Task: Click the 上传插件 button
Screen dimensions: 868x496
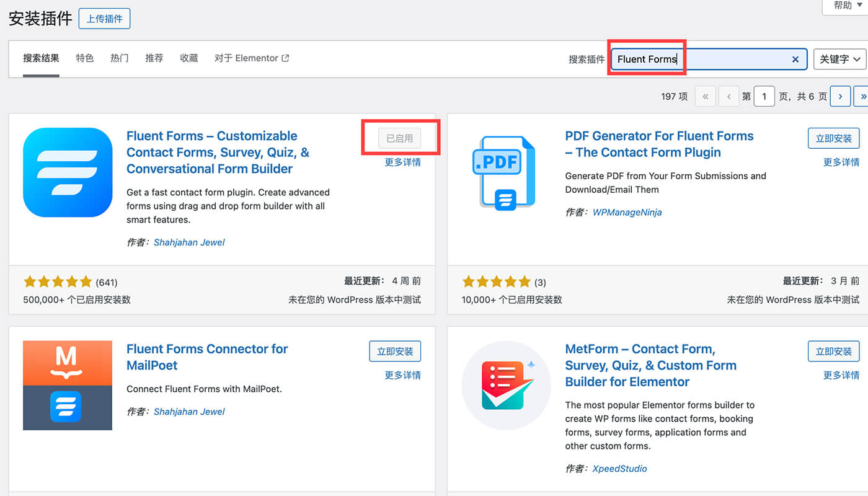Action: point(104,19)
